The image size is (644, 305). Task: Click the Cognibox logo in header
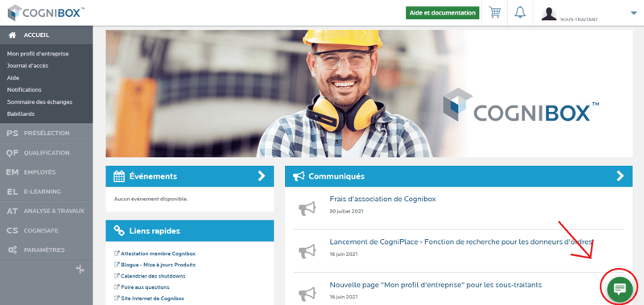tap(46, 13)
